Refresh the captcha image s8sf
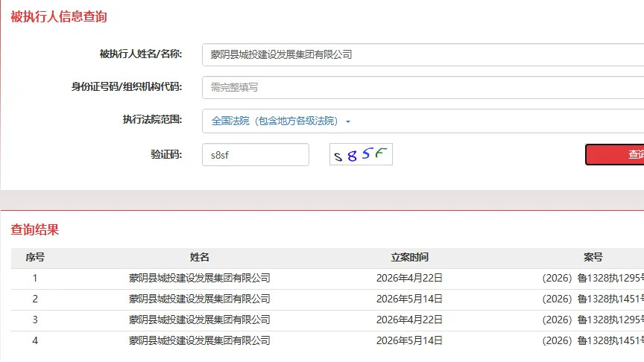The width and height of the screenshot is (644, 362). (361, 154)
